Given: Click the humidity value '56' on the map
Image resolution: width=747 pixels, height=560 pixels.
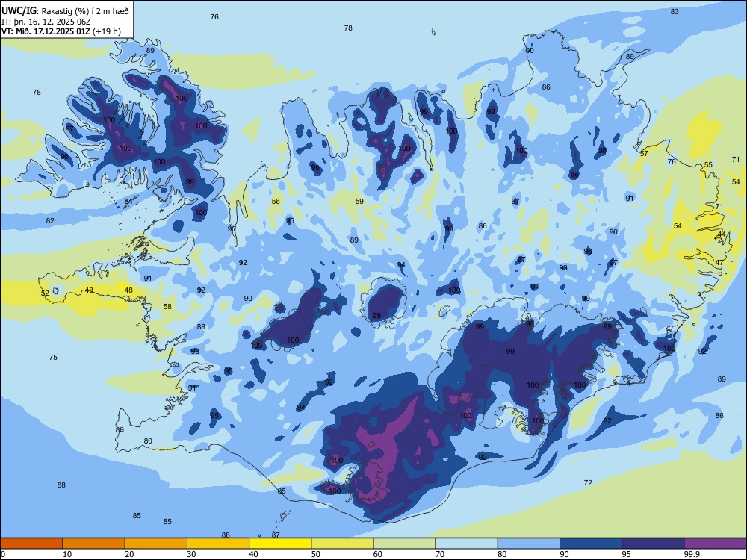Looking at the screenshot, I should (276, 201).
